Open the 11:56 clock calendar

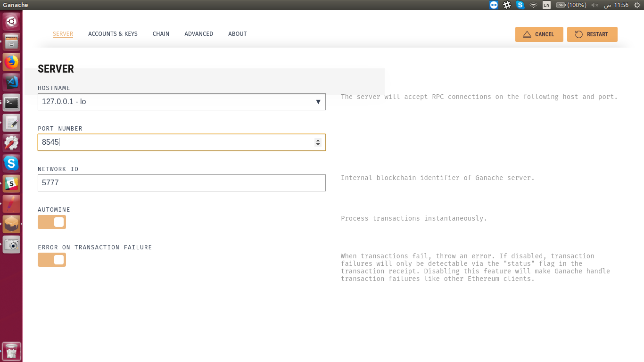(617, 5)
